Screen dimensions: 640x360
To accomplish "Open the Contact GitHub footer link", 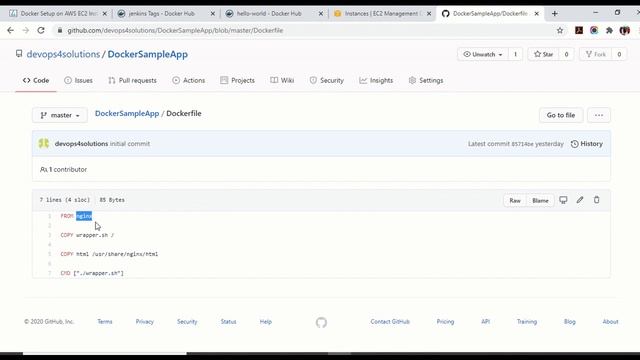I will tap(390, 322).
